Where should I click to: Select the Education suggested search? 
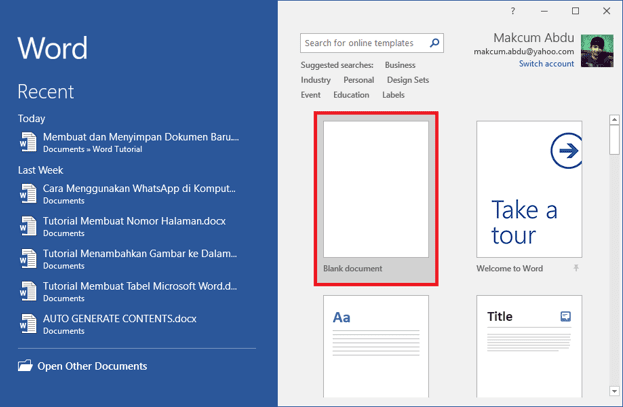click(351, 95)
